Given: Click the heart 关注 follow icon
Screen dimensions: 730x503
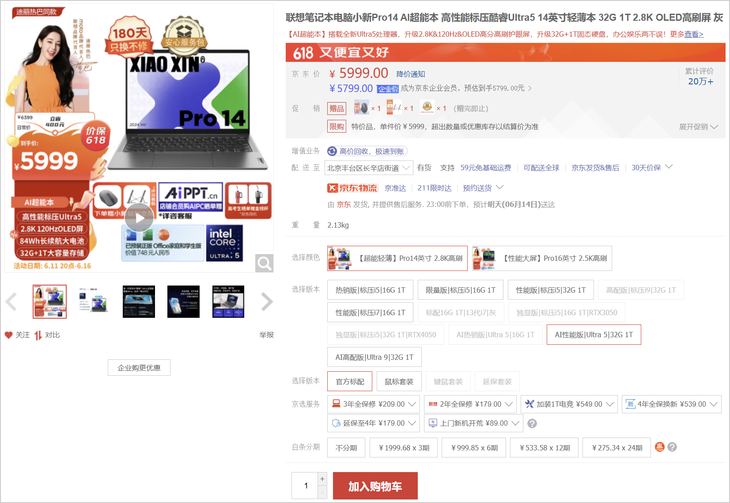Looking at the screenshot, I should tap(8, 335).
